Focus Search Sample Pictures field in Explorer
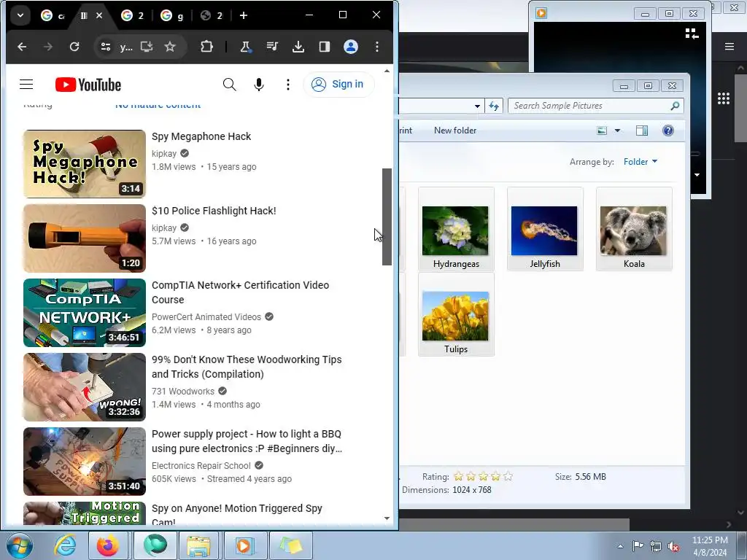The width and height of the screenshot is (747, 560). (x=595, y=106)
